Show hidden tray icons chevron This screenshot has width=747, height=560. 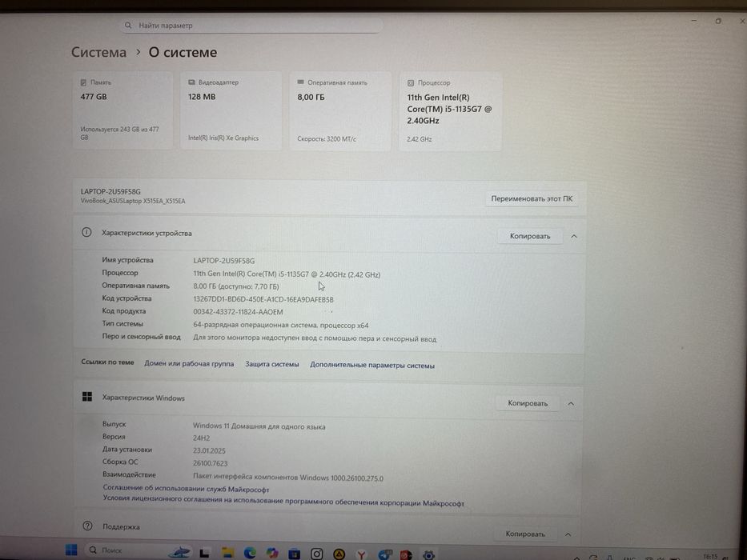click(577, 558)
